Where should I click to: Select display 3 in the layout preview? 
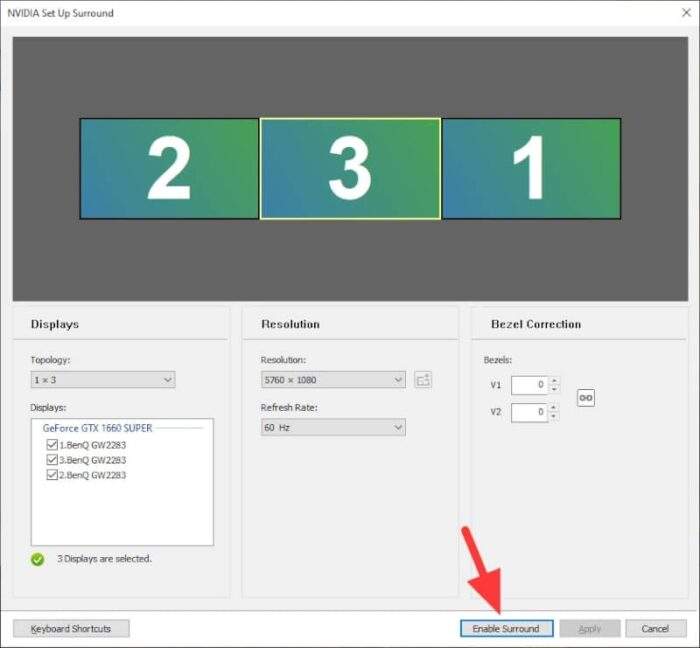tap(350, 169)
